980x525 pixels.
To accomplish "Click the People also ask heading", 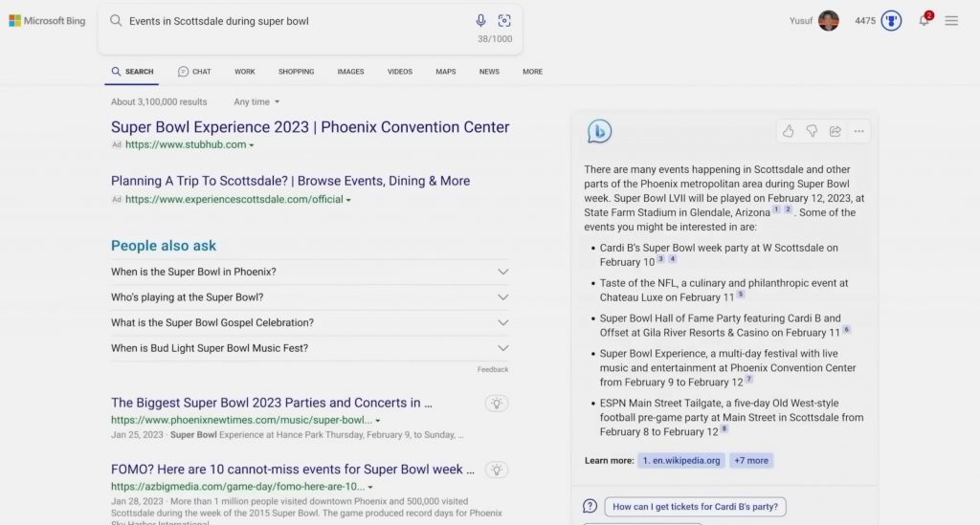I will tap(164, 246).
